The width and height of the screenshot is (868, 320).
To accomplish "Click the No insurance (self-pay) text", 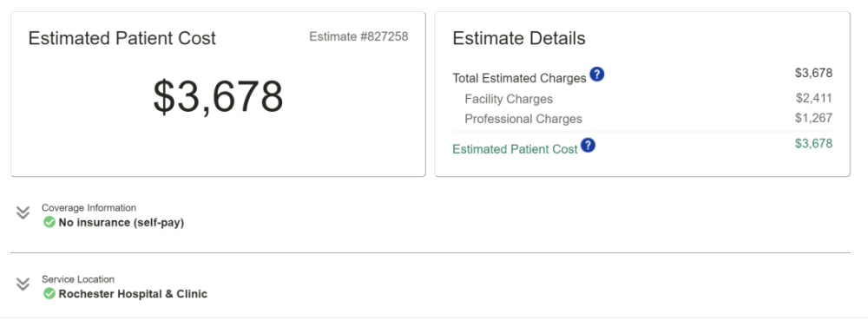I will [122, 223].
